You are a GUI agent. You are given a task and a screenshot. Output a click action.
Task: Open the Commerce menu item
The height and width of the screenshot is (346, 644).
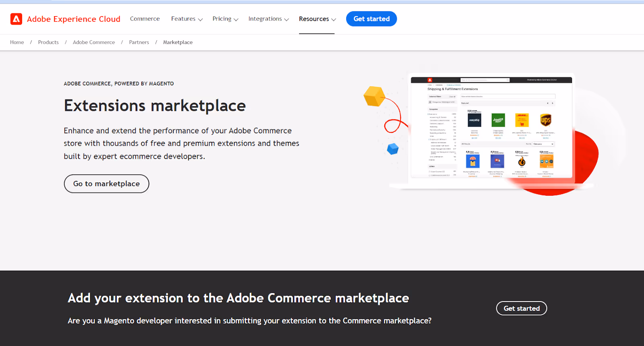(x=145, y=19)
